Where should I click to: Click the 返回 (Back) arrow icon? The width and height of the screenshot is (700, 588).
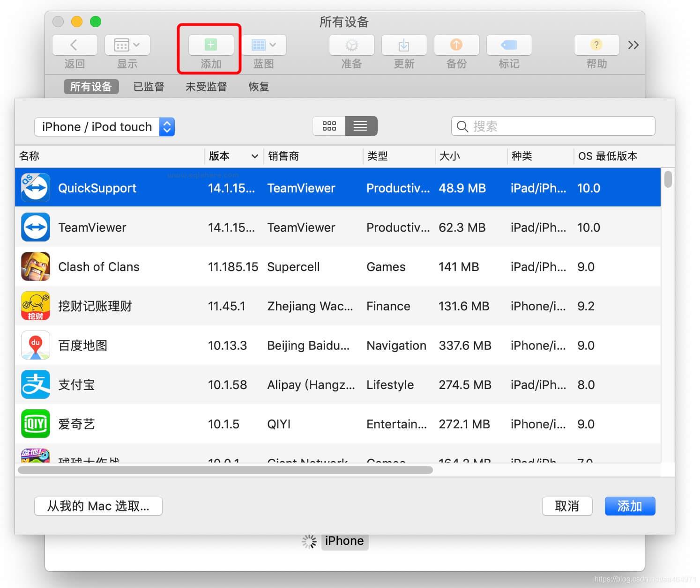(x=74, y=45)
